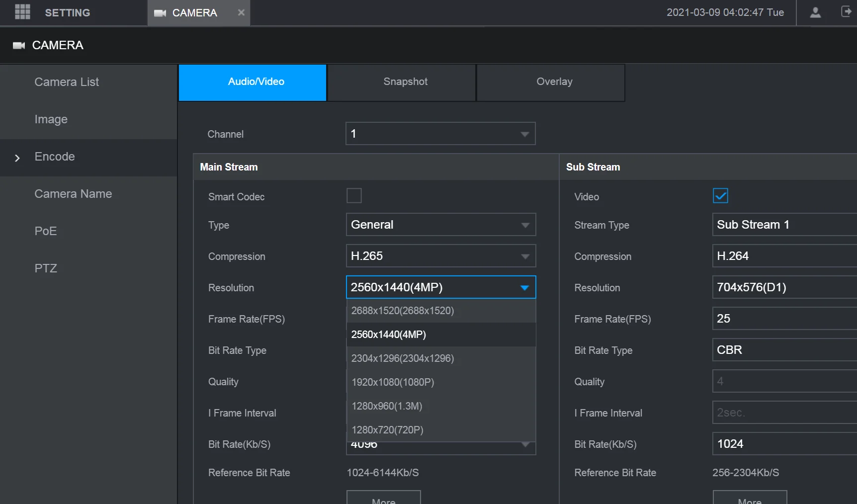Open the user account icon

tap(815, 12)
